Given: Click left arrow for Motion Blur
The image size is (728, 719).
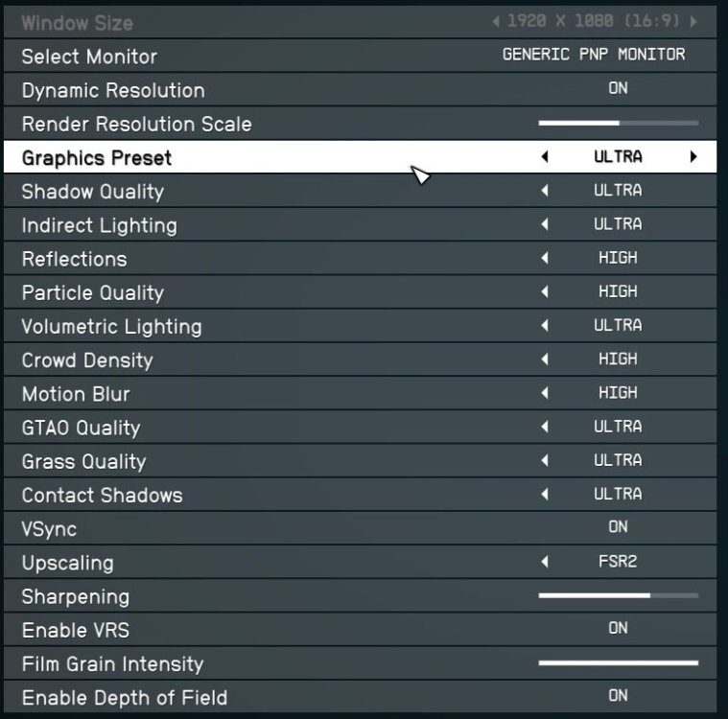Looking at the screenshot, I should tap(545, 393).
